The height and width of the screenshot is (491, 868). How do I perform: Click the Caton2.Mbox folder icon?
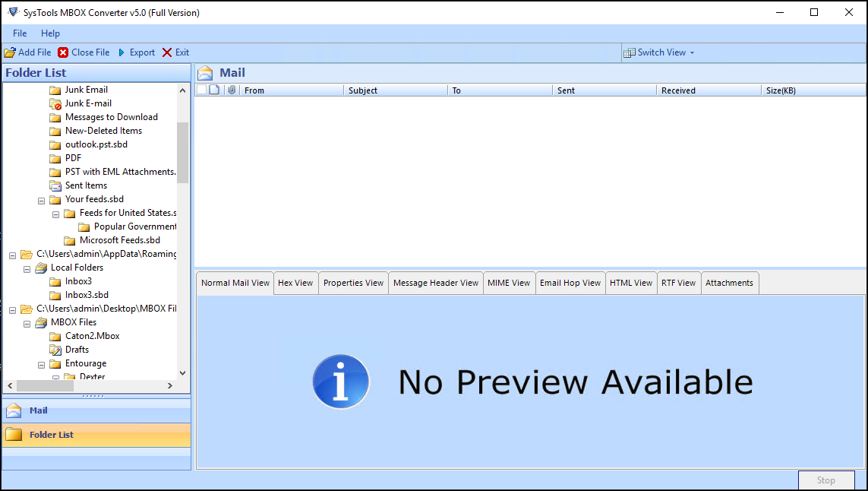[55, 337]
